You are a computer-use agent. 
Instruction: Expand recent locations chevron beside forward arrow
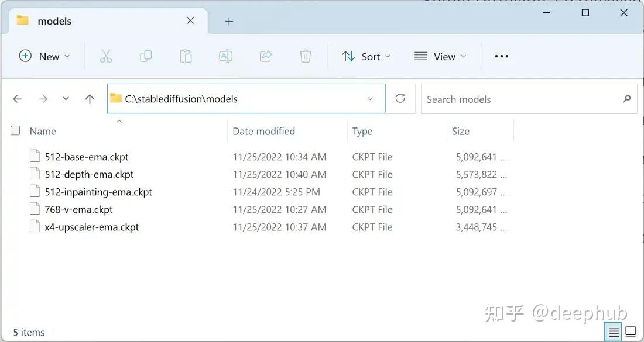pyautogui.click(x=66, y=99)
